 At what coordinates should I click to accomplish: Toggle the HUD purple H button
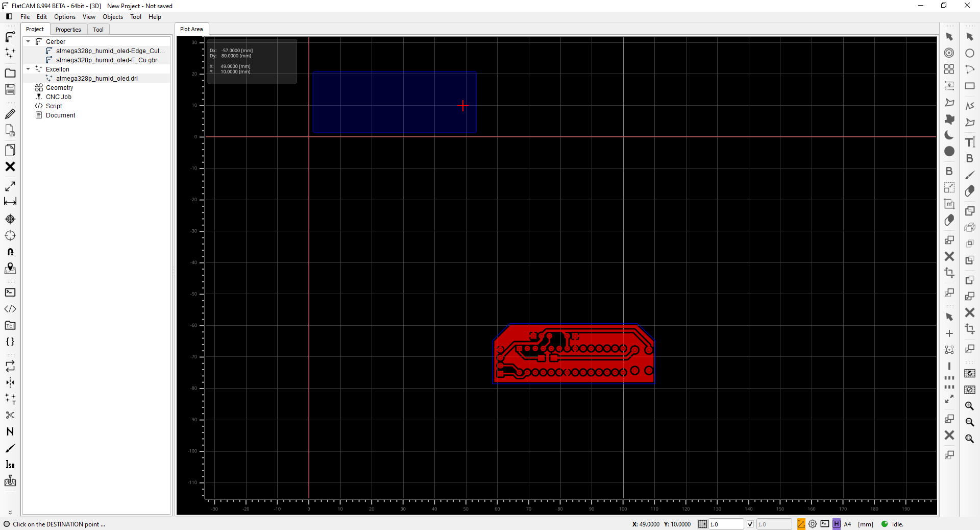pyautogui.click(x=837, y=524)
